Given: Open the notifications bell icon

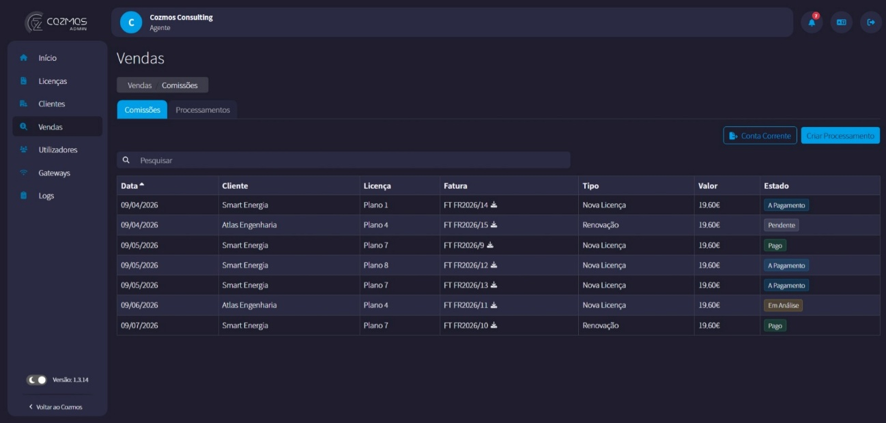Looking at the screenshot, I should (812, 22).
